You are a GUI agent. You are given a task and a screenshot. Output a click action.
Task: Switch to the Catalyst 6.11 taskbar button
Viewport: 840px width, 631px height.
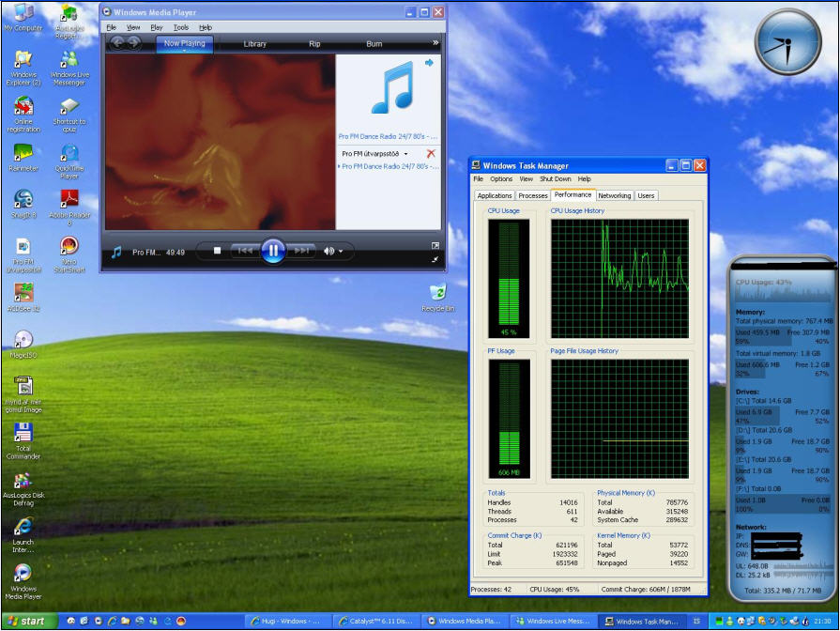pyautogui.click(x=376, y=622)
